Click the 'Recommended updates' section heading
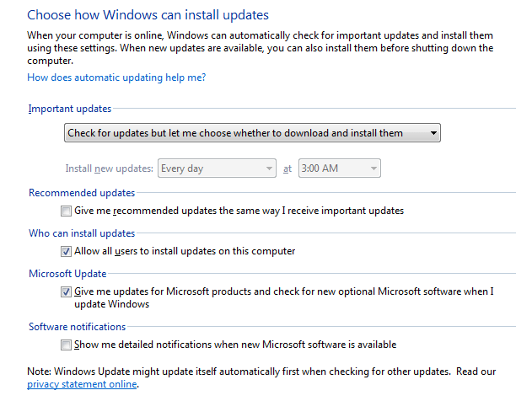This screenshot has height=401, width=532. tap(82, 193)
